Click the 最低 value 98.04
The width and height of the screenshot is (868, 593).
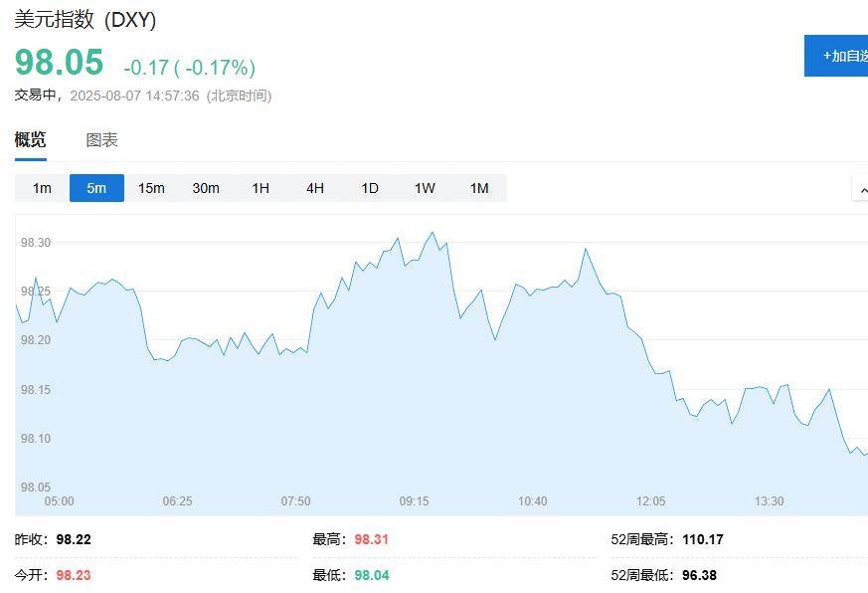(374, 575)
